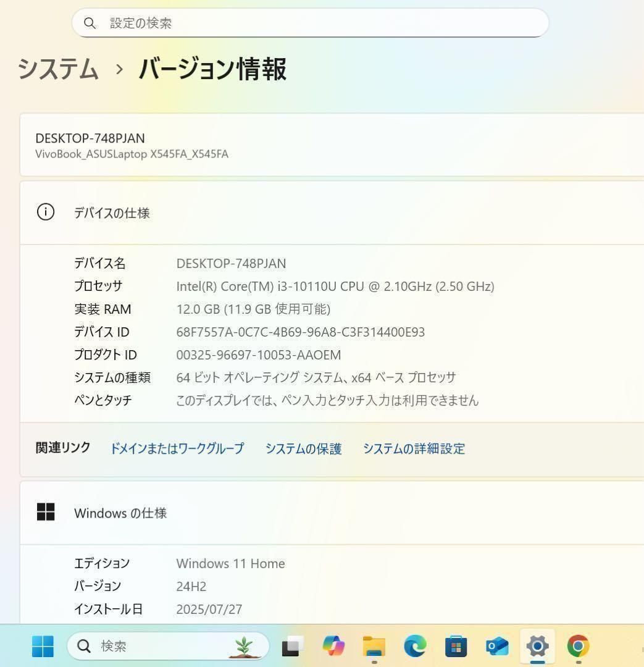Click the 設定の検索 search box
644x667 pixels.
coord(311,23)
